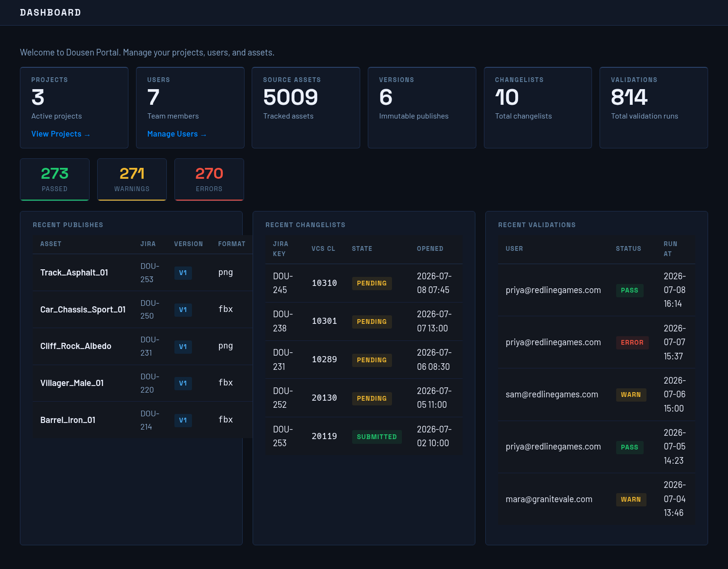Screen dimensions: 728x569
Task: Click the Submitted badge for CL 20119
Action: (377, 437)
